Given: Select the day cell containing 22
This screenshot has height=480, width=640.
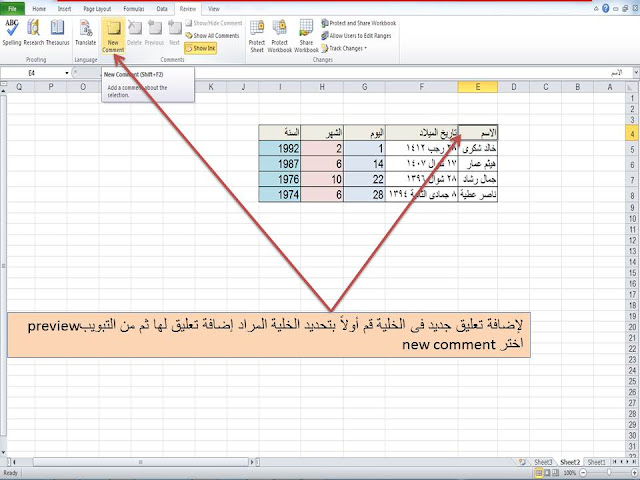Looking at the screenshot, I should (364, 180).
